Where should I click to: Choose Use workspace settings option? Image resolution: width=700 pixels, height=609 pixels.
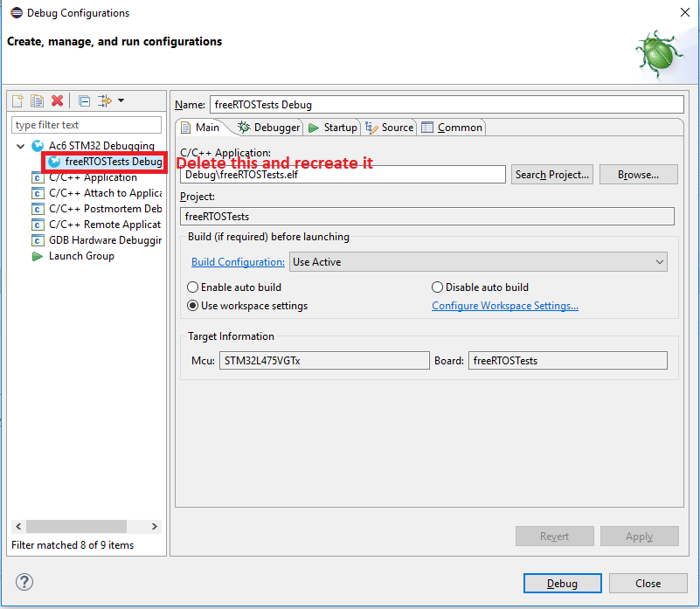click(x=193, y=306)
